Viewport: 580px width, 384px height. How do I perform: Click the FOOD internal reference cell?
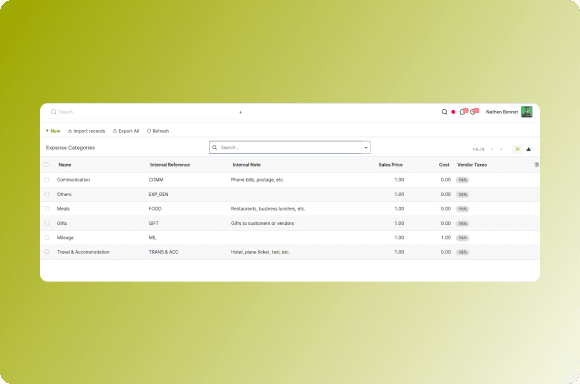(155, 209)
